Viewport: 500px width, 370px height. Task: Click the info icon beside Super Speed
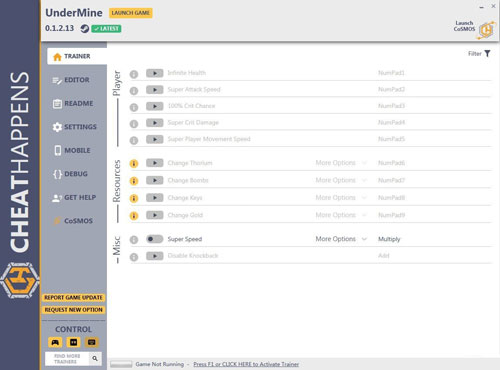[x=134, y=240]
